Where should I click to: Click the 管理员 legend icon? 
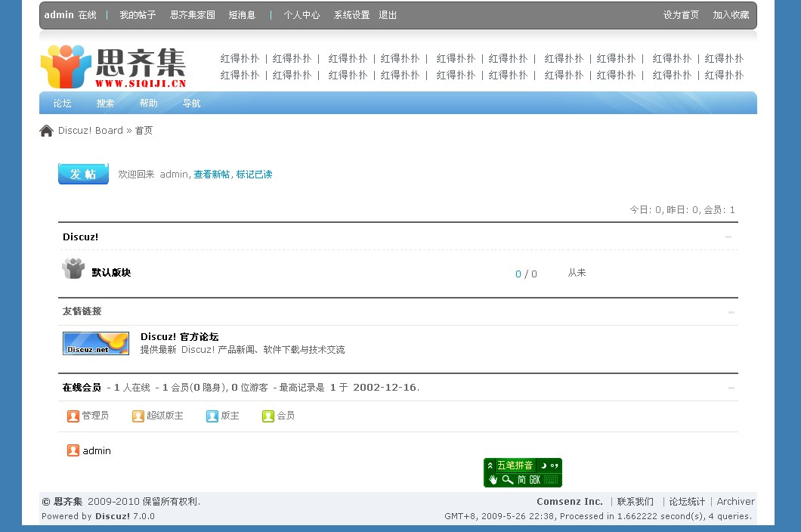pos(73,416)
